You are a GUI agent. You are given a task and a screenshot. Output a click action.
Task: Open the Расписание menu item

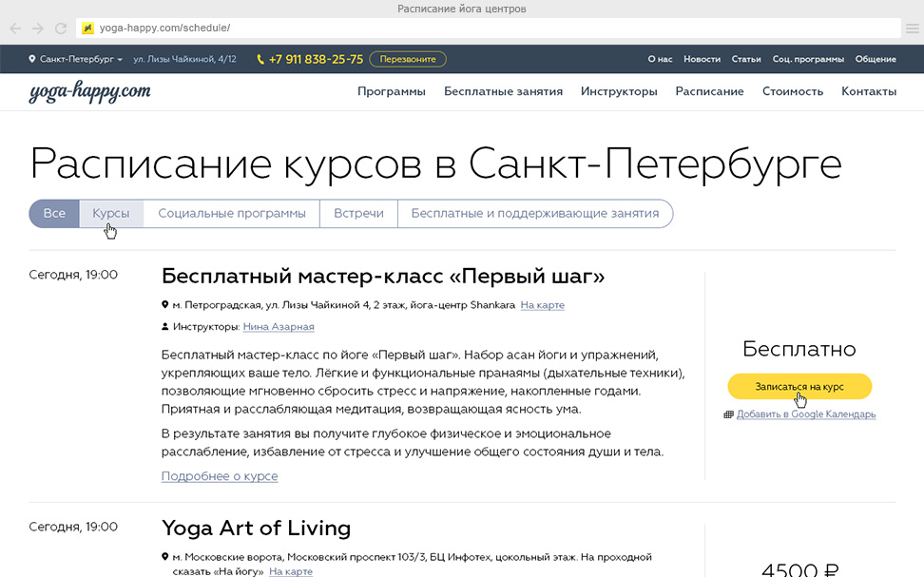[x=709, y=92]
